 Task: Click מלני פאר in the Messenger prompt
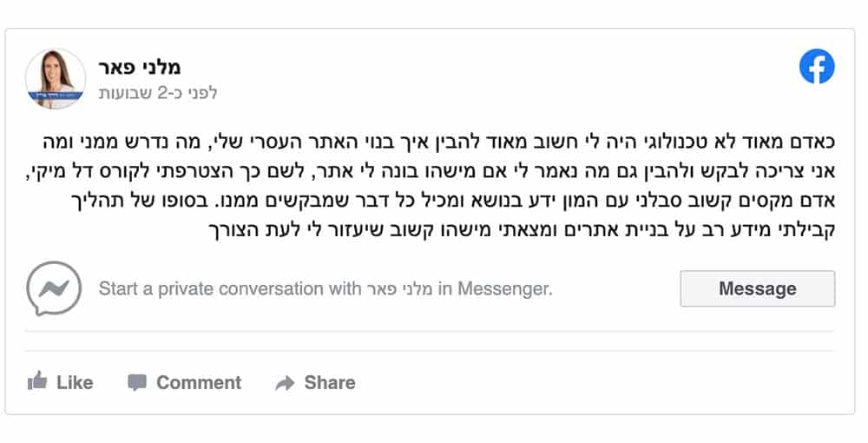tap(398, 288)
